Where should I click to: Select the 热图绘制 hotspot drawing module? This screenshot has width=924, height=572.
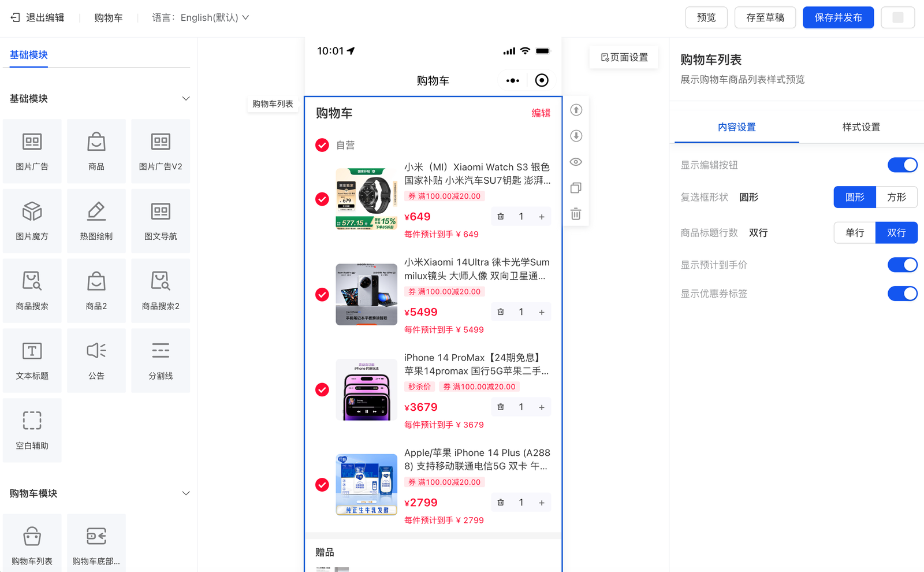[x=96, y=220]
